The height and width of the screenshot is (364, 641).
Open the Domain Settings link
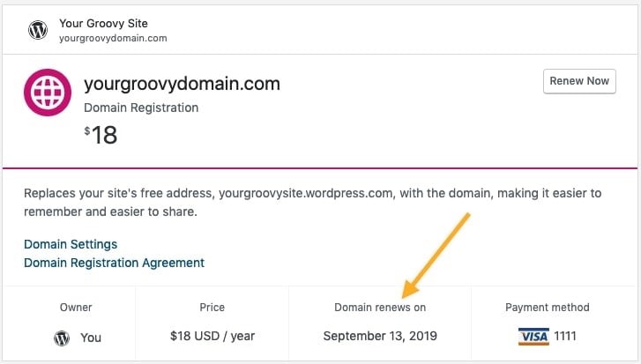71,244
